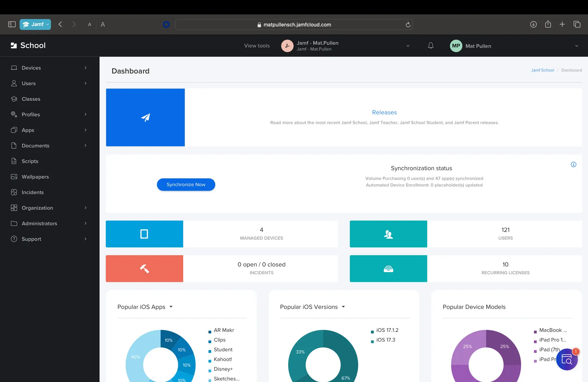
Task: Open the Safari downloads icon
Action: (x=534, y=24)
